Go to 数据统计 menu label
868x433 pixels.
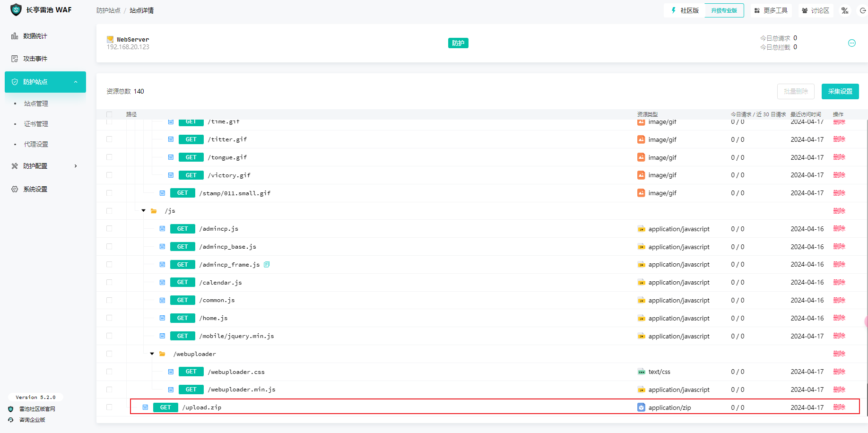coord(35,36)
